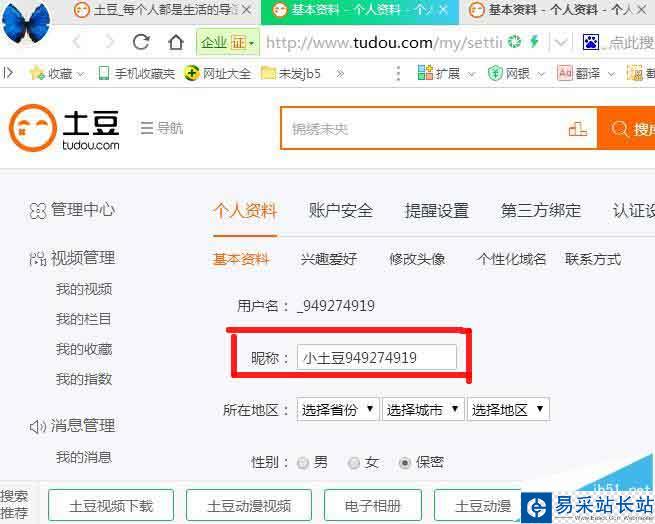This screenshot has height=524, width=655.
Task: Open address bar history dropdown arrow
Action: click(560, 42)
